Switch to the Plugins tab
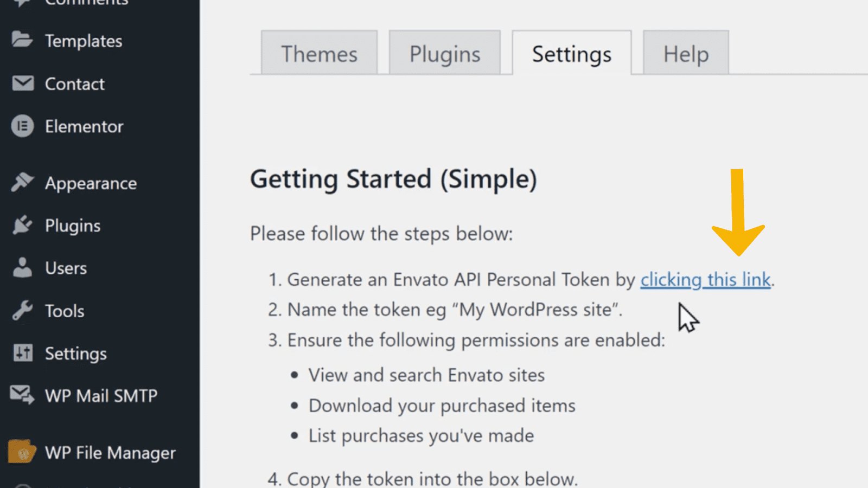The image size is (868, 488). [445, 53]
